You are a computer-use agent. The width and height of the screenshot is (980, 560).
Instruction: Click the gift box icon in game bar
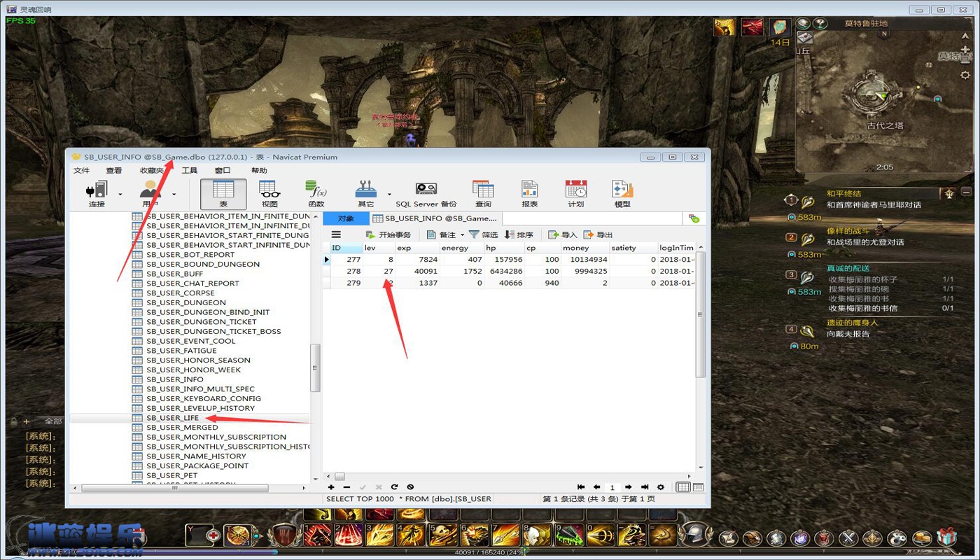coord(946,537)
